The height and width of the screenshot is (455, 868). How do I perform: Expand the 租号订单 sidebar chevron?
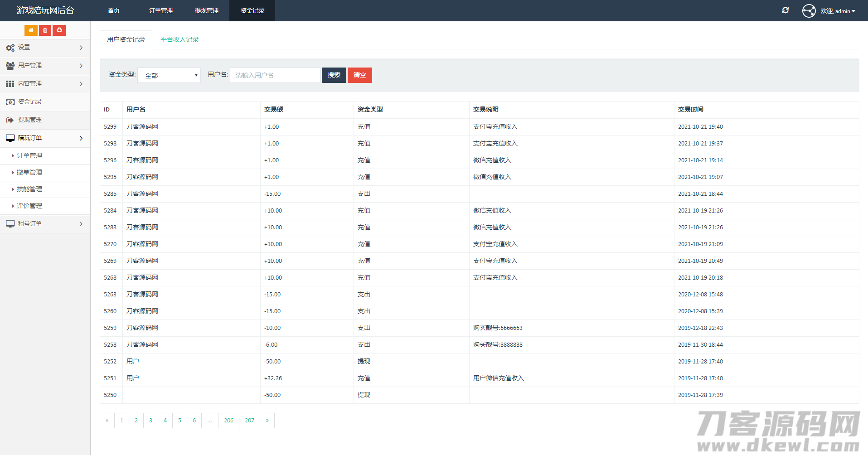(81, 224)
